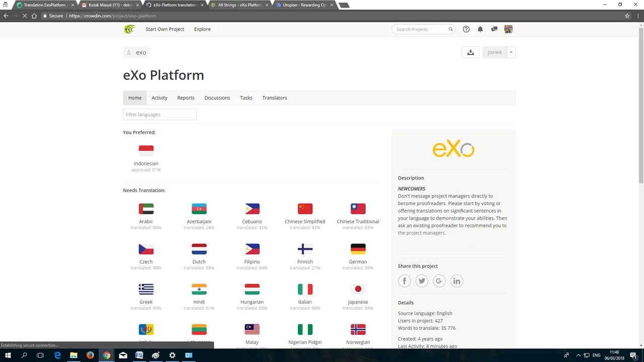Image resolution: width=644 pixels, height=362 pixels.
Task: Select the Indonesian flag
Action: 146,150
